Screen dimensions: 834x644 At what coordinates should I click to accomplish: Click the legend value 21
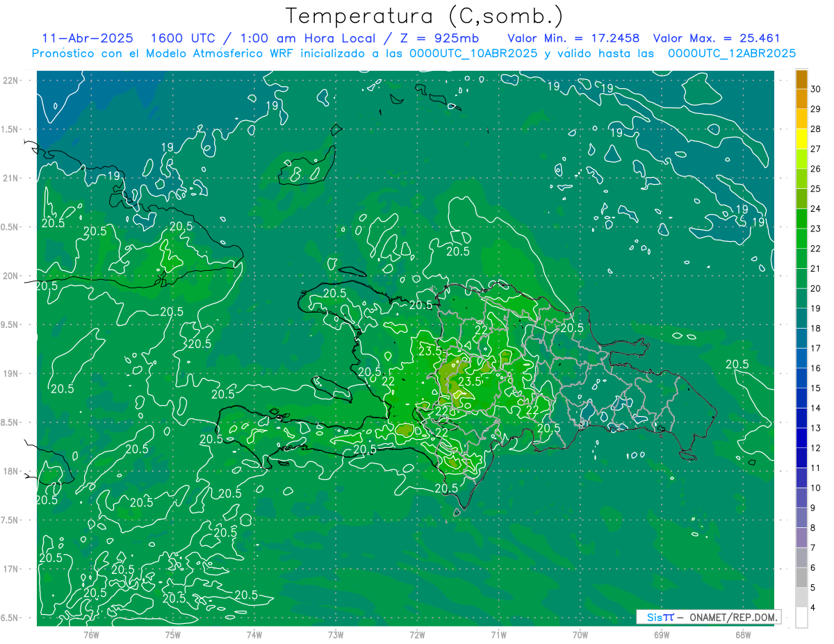point(816,268)
